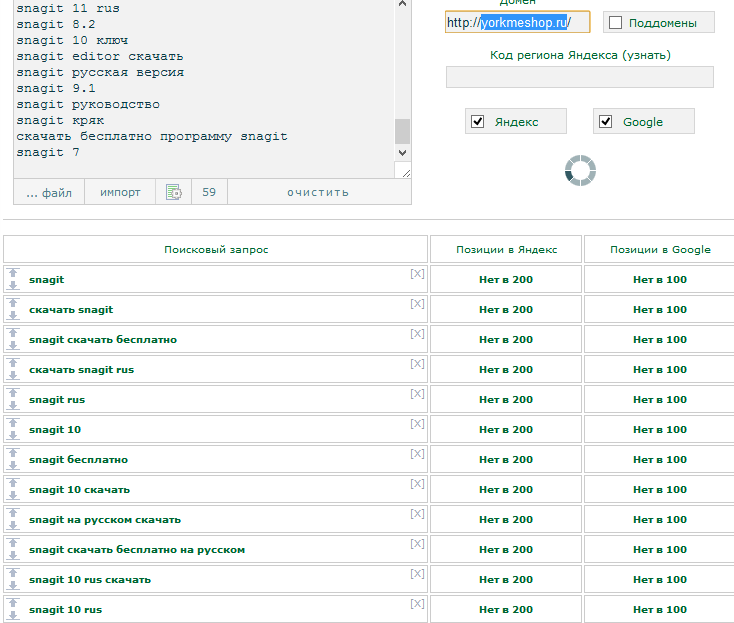This screenshot has height=623, width=734.
Task: Remove 'snagit 10 rus скачать' using [X]
Action: click(x=417, y=573)
